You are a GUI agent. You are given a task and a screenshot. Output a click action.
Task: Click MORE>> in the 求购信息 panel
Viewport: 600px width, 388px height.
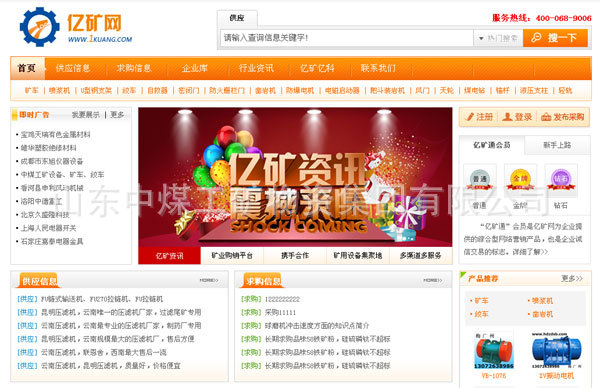(433, 280)
